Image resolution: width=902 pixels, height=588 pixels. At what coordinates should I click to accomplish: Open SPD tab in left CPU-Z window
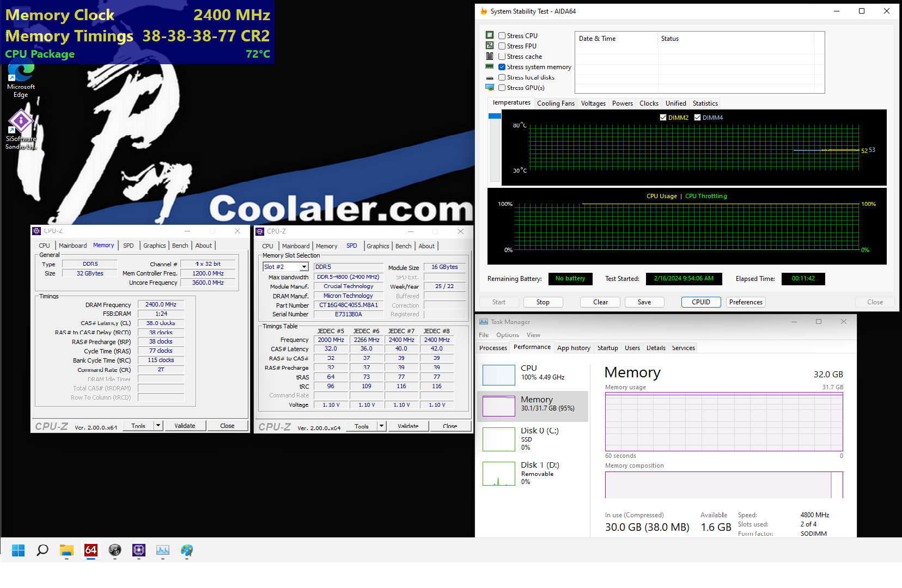coord(129,246)
